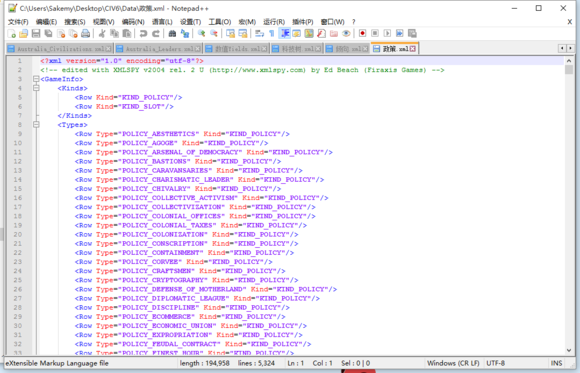
Task: Open the 文件(F) menu
Action: point(18,22)
